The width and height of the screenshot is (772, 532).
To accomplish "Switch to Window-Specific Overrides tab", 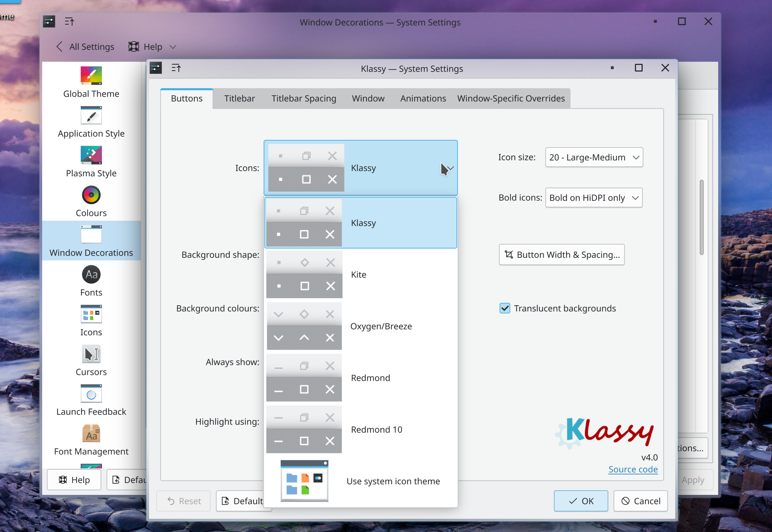I will coord(511,99).
